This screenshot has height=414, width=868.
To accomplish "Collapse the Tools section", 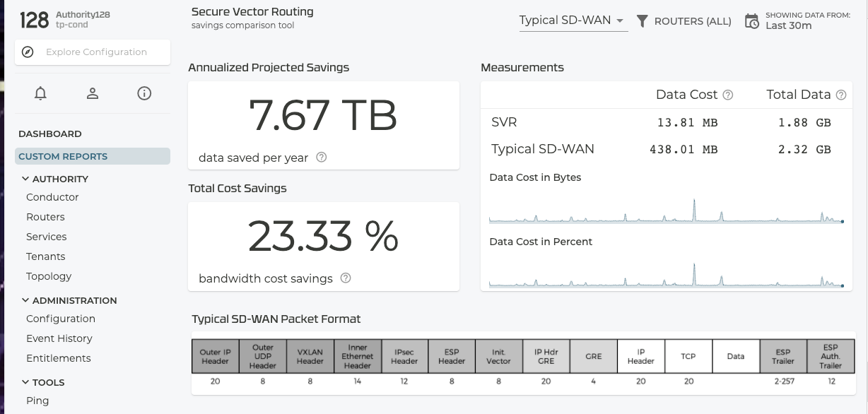I will pos(25,382).
